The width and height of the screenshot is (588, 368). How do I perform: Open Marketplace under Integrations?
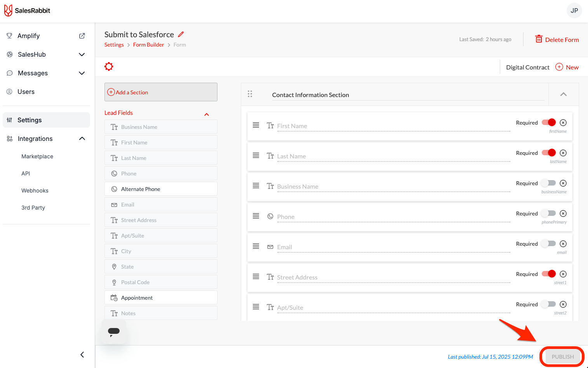37,156
